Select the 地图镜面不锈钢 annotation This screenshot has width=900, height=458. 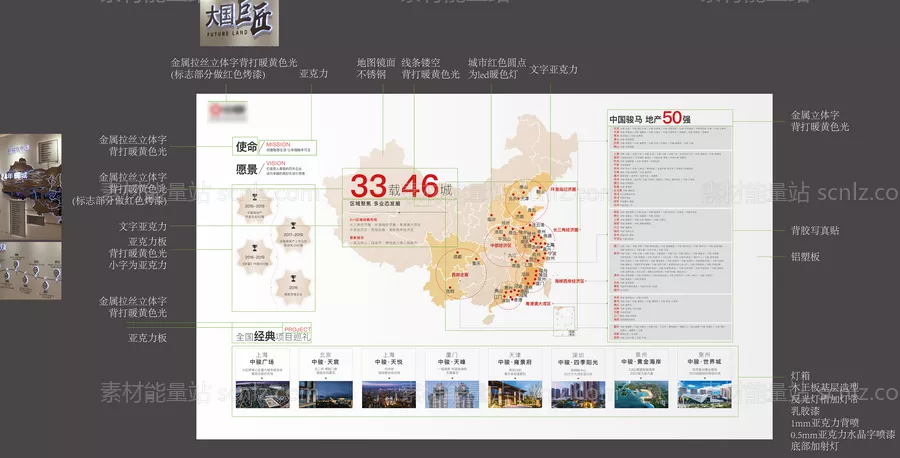pyautogui.click(x=376, y=68)
